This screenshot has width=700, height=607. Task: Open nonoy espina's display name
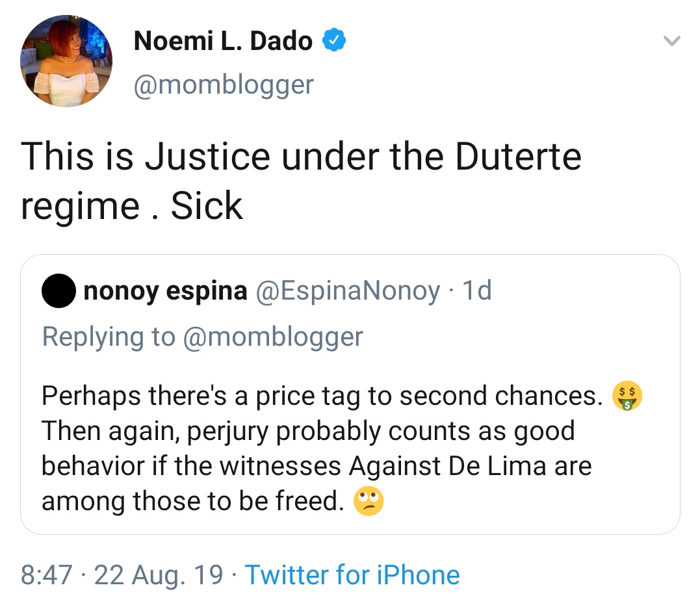click(x=165, y=291)
